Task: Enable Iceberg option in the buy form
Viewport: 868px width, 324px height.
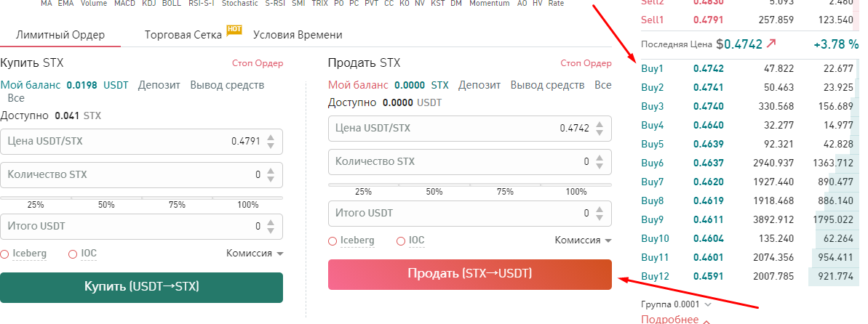Action: [x=6, y=254]
